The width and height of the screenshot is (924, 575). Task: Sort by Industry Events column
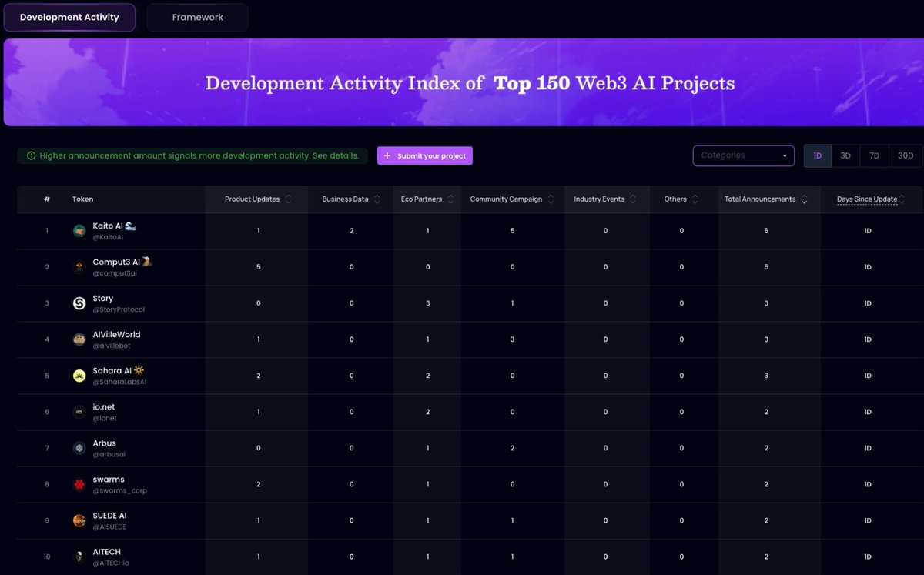click(x=633, y=199)
